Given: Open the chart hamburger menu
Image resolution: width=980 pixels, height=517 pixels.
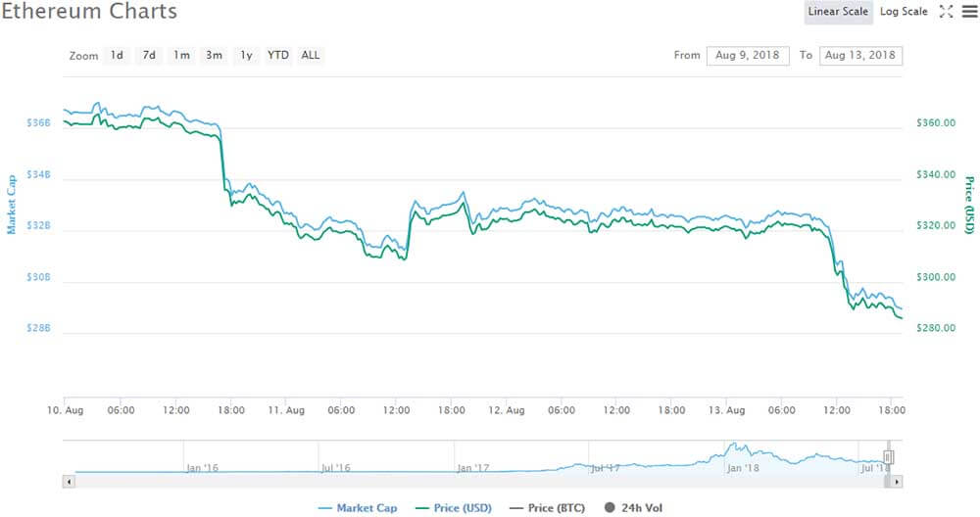Looking at the screenshot, I should (x=969, y=11).
